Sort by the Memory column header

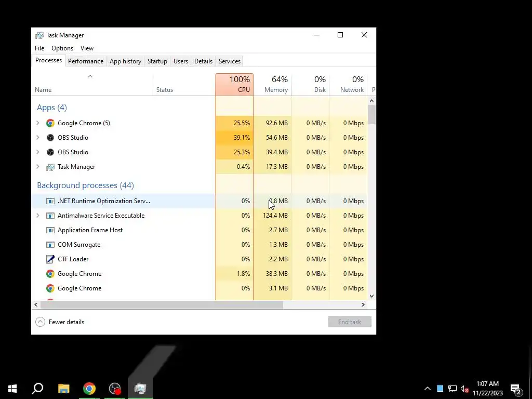[x=272, y=85]
